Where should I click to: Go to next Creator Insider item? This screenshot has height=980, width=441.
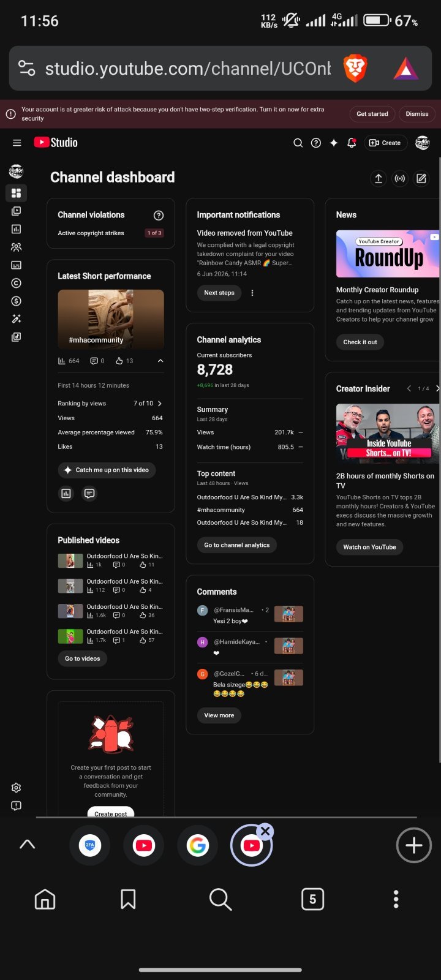(437, 388)
